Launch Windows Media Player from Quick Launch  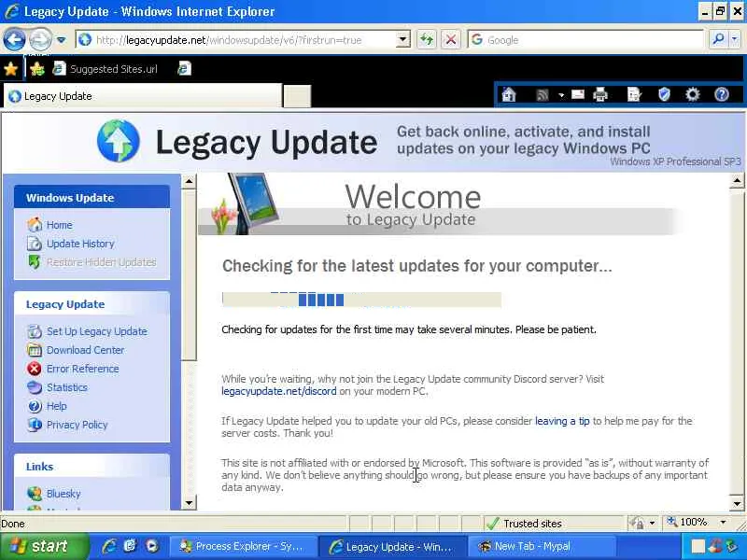[152, 546]
